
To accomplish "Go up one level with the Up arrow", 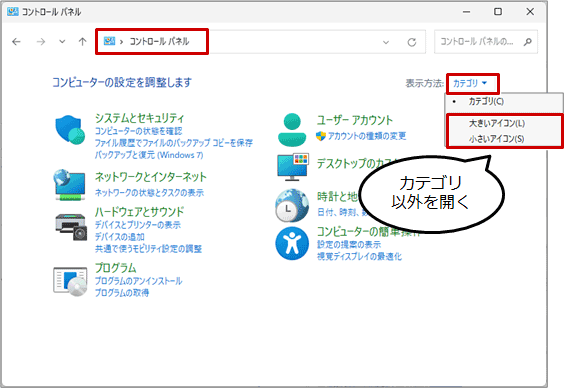I will click(x=83, y=42).
